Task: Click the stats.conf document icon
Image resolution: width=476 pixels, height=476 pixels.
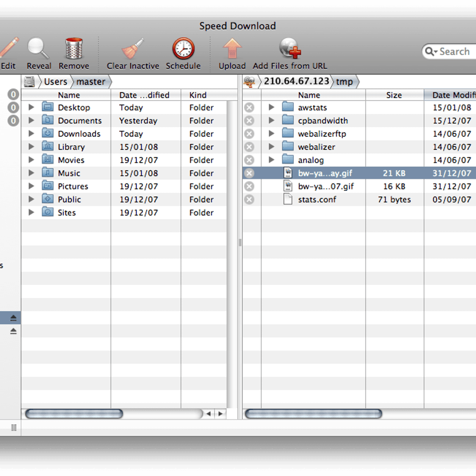Action: (x=288, y=199)
